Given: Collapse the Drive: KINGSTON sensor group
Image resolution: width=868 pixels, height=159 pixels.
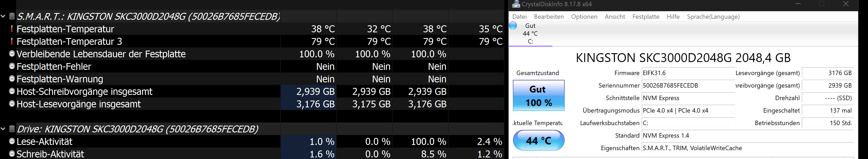Looking at the screenshot, I should pyautogui.click(x=3, y=129).
